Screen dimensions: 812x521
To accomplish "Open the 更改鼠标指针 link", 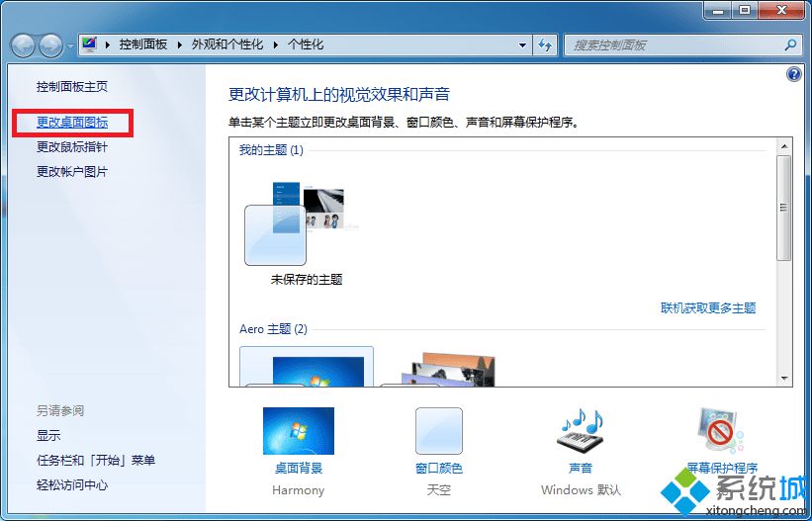I will [72, 147].
